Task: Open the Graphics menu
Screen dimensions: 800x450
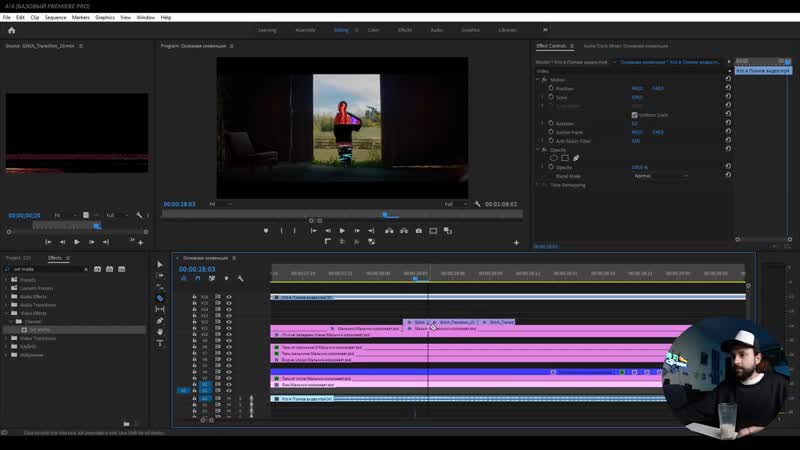Action: [105, 17]
